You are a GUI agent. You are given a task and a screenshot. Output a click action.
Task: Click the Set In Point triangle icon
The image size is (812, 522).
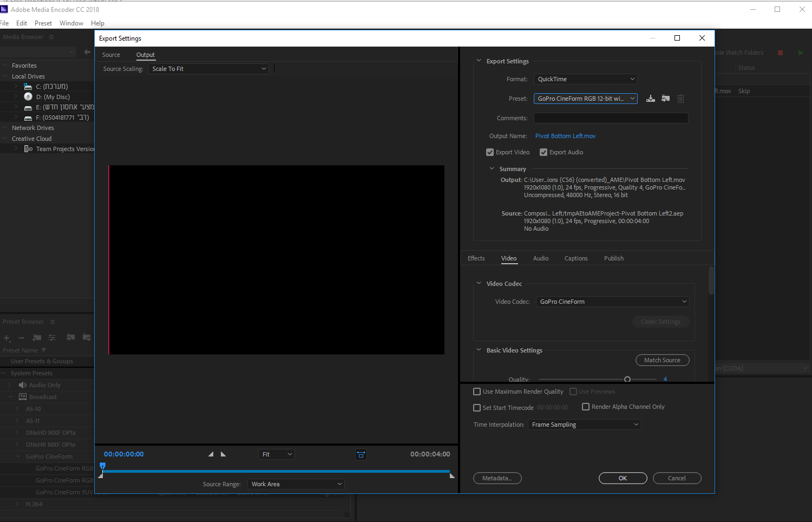click(x=211, y=454)
